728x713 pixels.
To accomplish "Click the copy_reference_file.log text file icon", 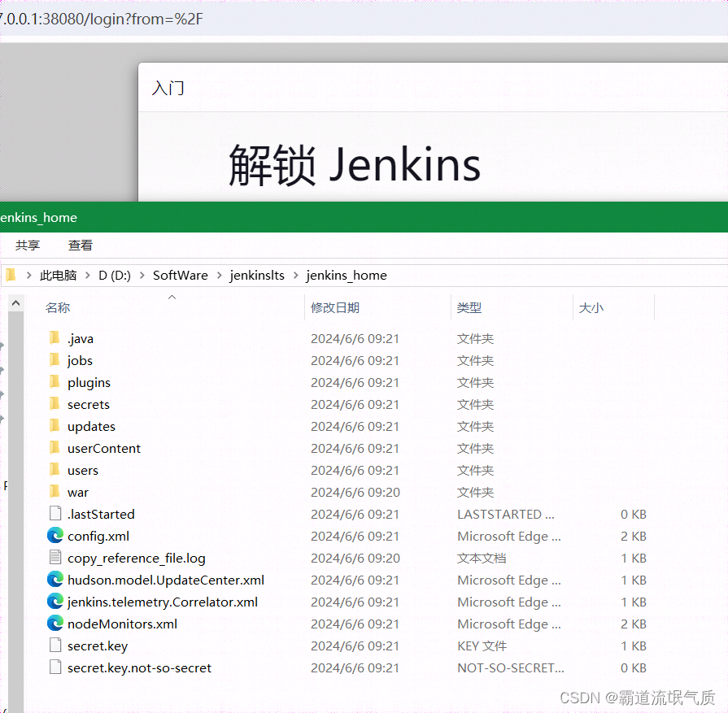I will [54, 558].
